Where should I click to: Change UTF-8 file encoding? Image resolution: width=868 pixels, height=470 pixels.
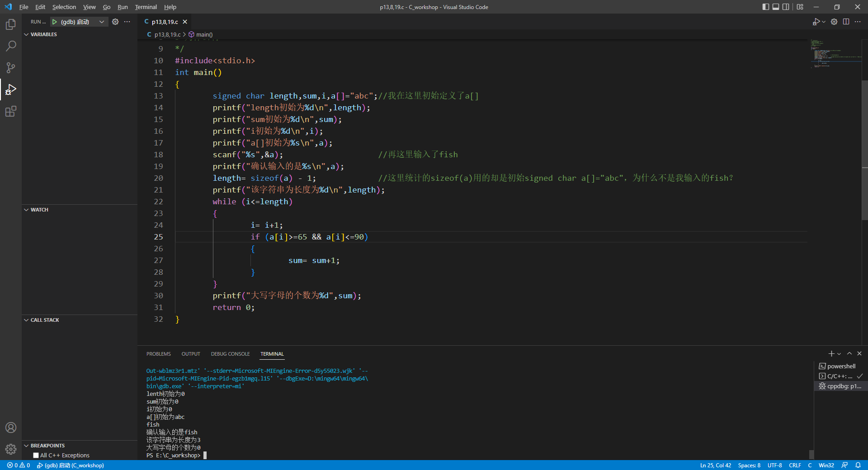click(774, 465)
